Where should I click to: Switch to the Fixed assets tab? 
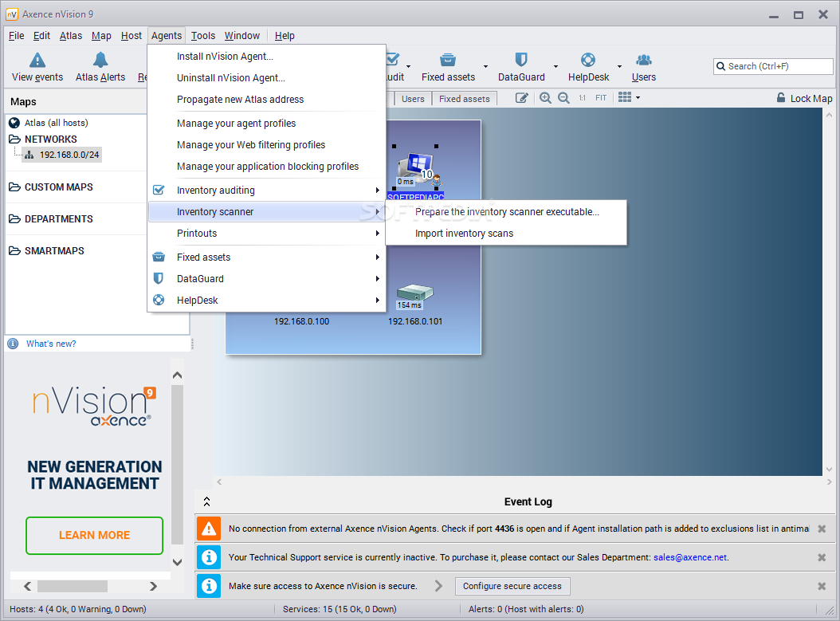[x=464, y=99]
